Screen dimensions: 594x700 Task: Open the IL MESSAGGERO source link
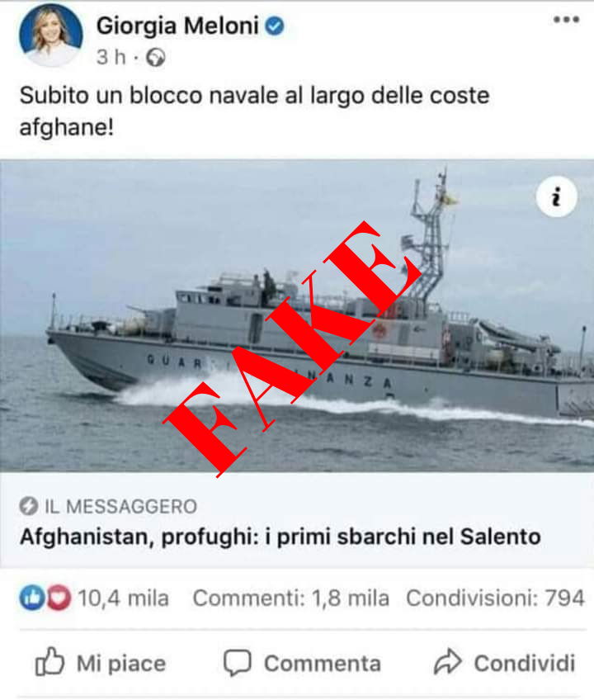(x=120, y=507)
